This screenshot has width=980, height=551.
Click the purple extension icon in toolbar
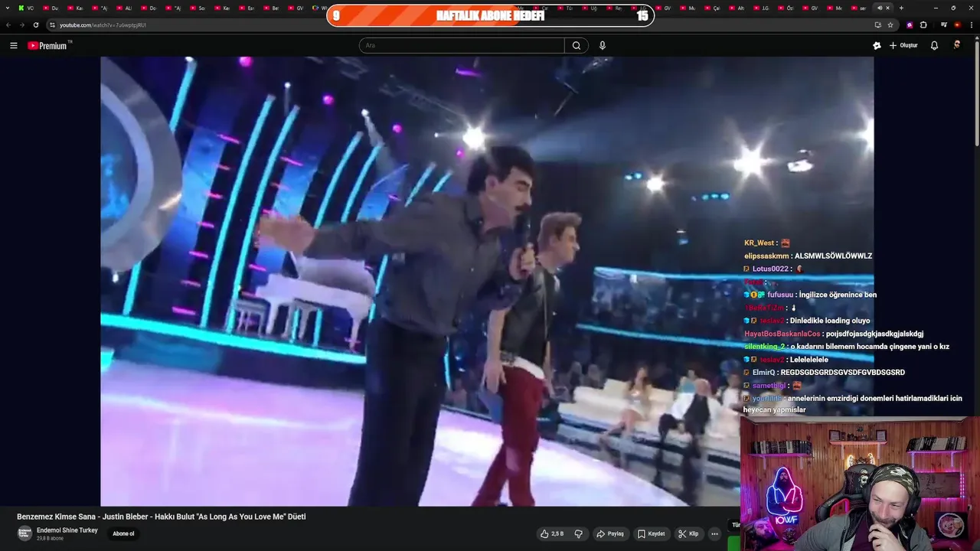click(x=910, y=24)
